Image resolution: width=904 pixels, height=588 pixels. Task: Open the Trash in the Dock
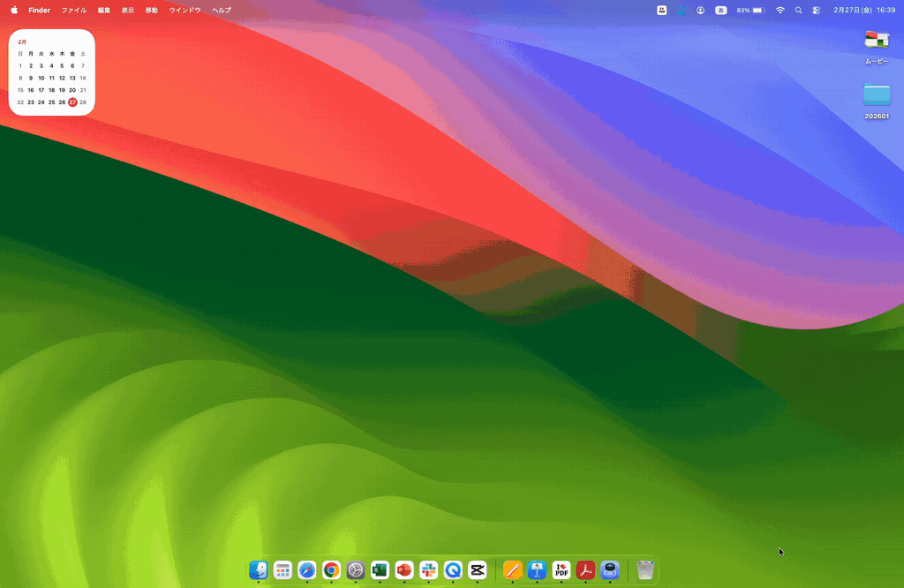[x=645, y=570]
